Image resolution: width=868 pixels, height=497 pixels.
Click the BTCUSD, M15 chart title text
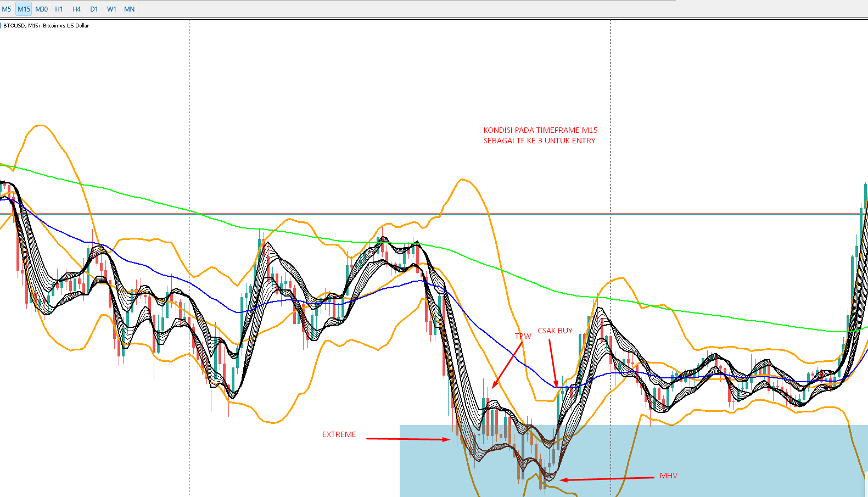click(46, 26)
